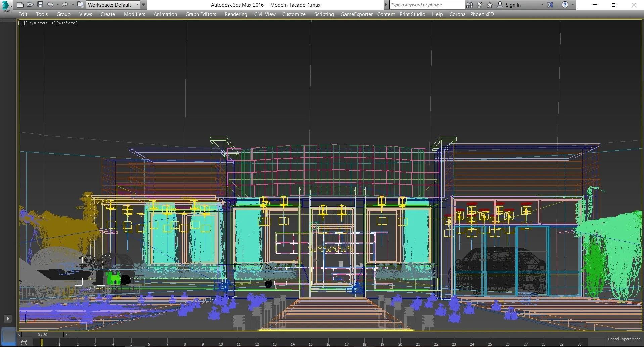Open the Corona menu
The width and height of the screenshot is (644, 347).
click(457, 14)
